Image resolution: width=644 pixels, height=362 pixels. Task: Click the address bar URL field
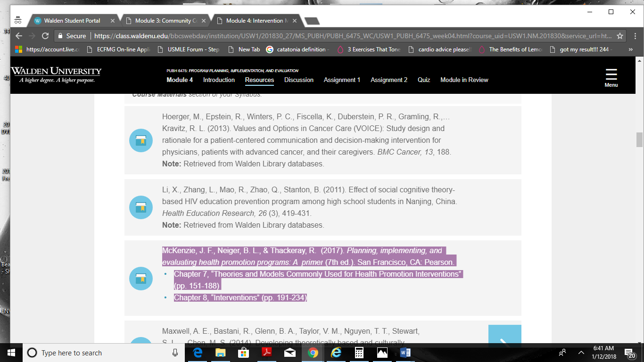[x=353, y=36]
